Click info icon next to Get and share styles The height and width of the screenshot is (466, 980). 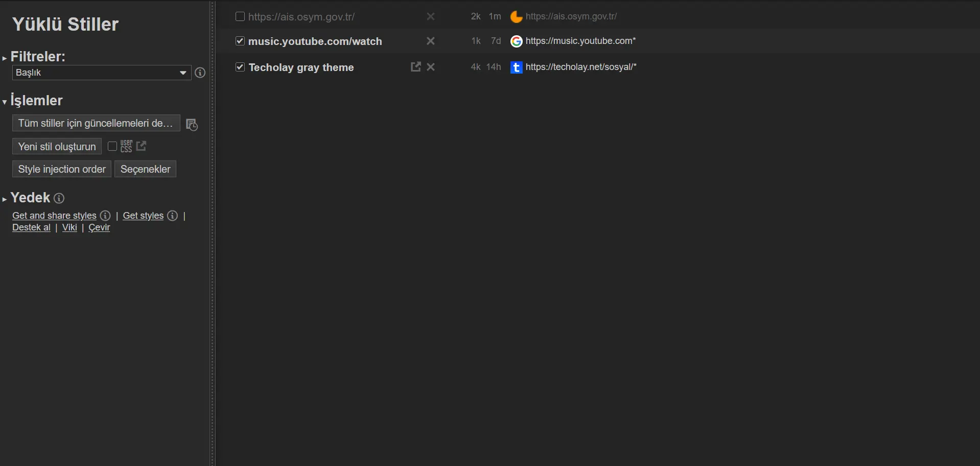click(x=105, y=216)
